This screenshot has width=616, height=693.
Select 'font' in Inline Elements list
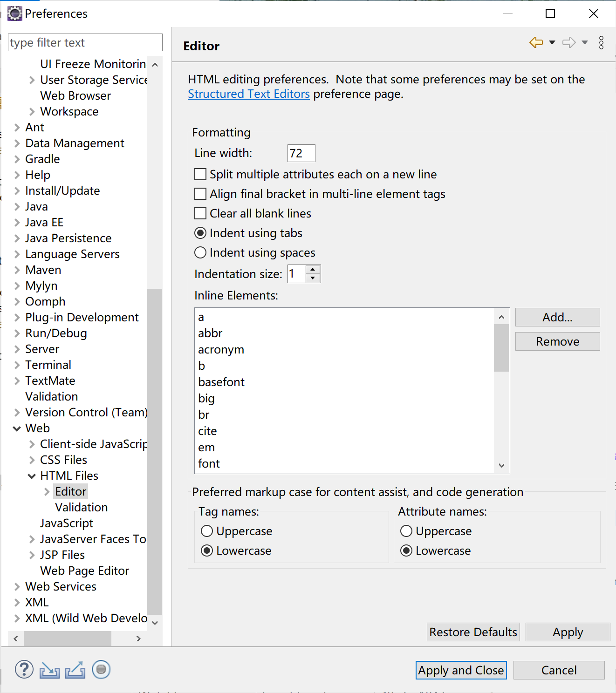pos(209,463)
